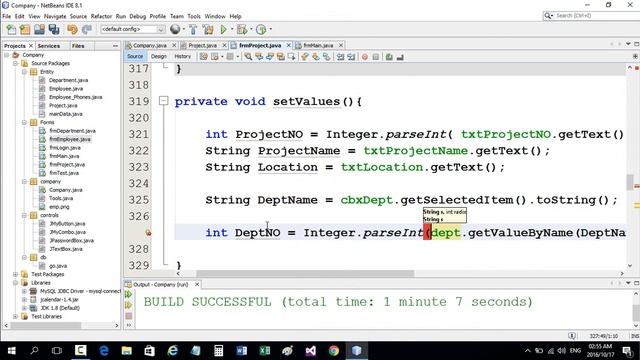Click the New File toolbar icon
640x360 pixels.
coord(11,29)
